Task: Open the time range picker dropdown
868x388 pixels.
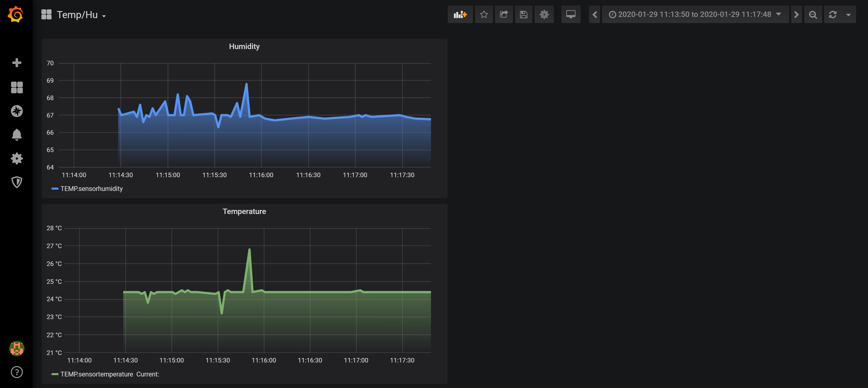Action: point(694,14)
